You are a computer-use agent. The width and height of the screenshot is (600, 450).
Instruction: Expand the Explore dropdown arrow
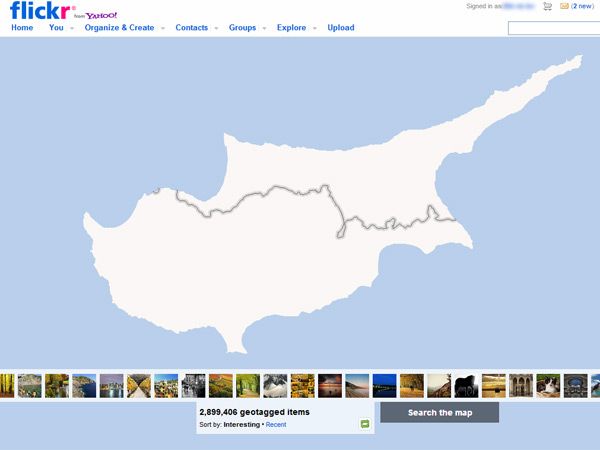click(316, 28)
